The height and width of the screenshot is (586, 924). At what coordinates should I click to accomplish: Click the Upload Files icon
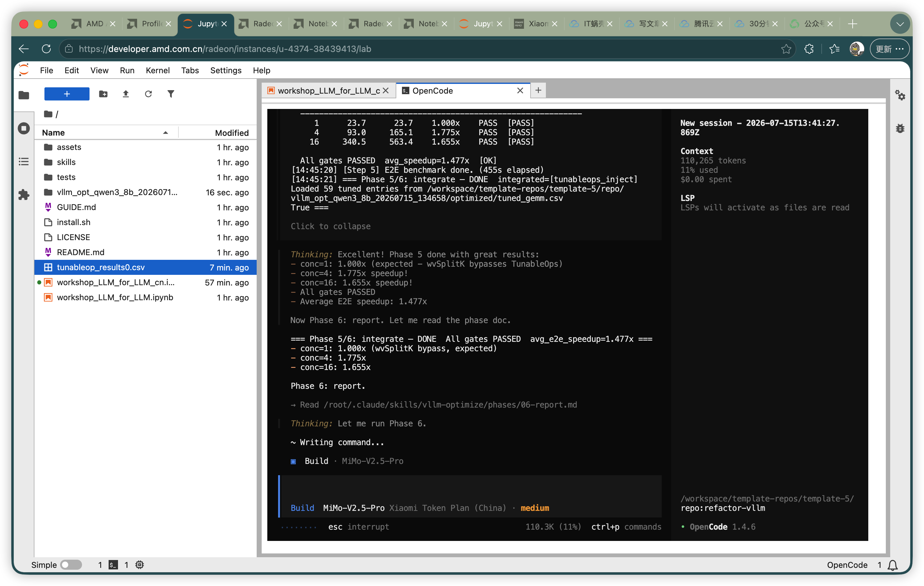[126, 94]
